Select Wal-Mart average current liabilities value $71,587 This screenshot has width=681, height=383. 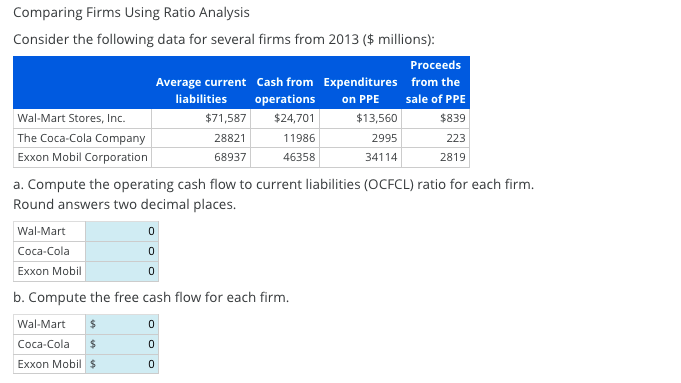click(x=225, y=118)
